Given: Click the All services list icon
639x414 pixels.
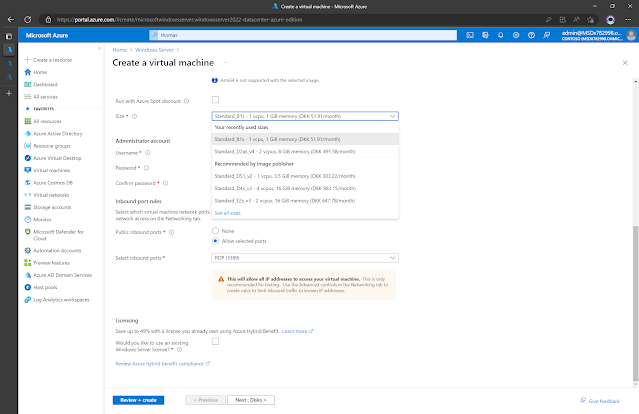Looking at the screenshot, I should click(x=28, y=97).
